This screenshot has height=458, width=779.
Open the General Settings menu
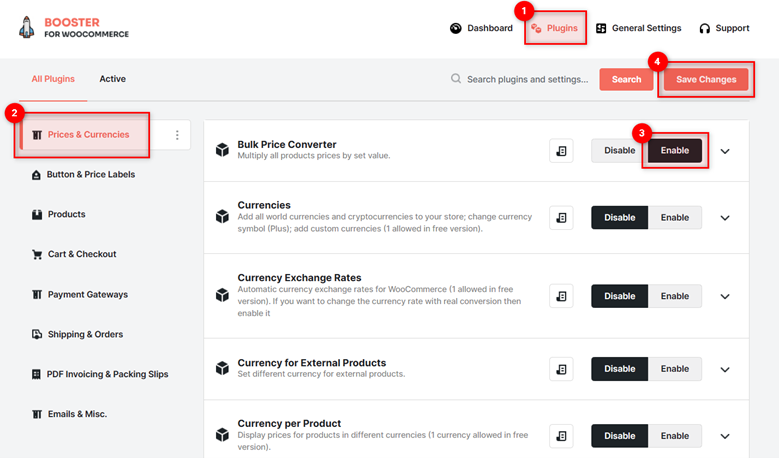(638, 28)
